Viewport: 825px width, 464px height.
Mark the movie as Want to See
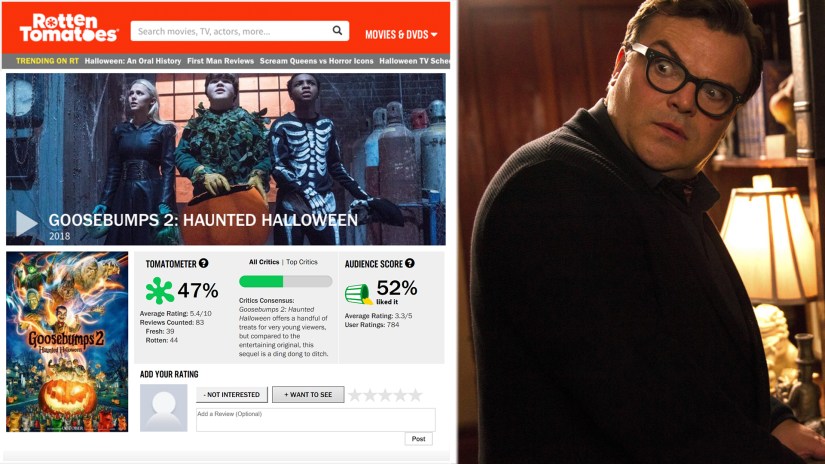pos(308,395)
